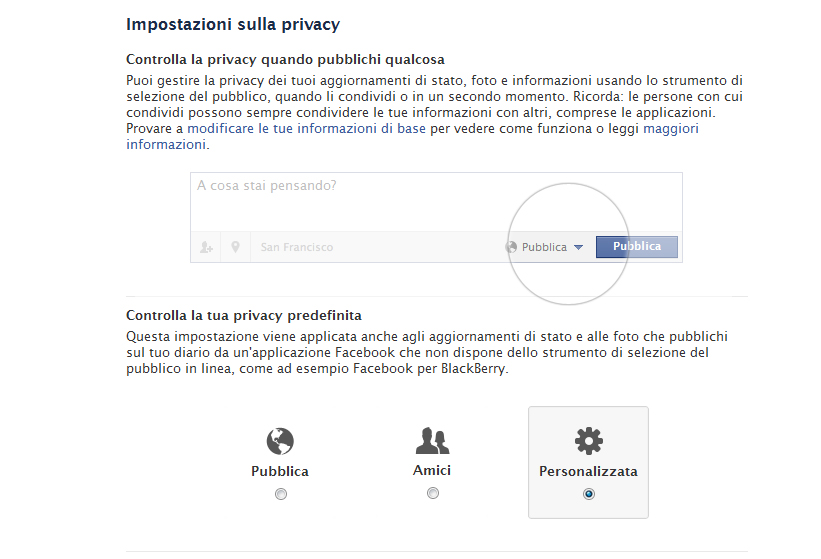Screen dimensions: 821x559
Task: Open the Pubblica audience selector text
Action: click(x=544, y=247)
